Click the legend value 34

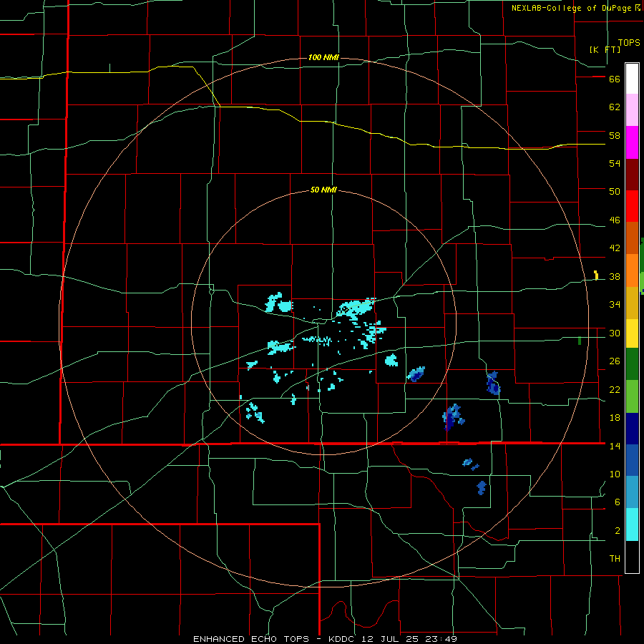(x=615, y=305)
